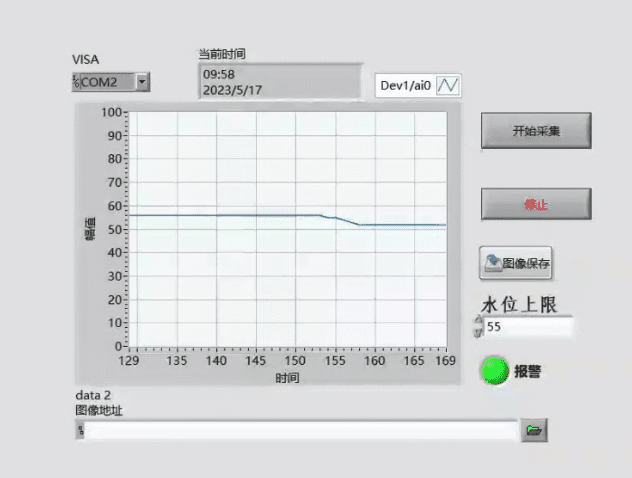Open the folder browse icon for 图像地址
This screenshot has width=632, height=478.
(535, 431)
